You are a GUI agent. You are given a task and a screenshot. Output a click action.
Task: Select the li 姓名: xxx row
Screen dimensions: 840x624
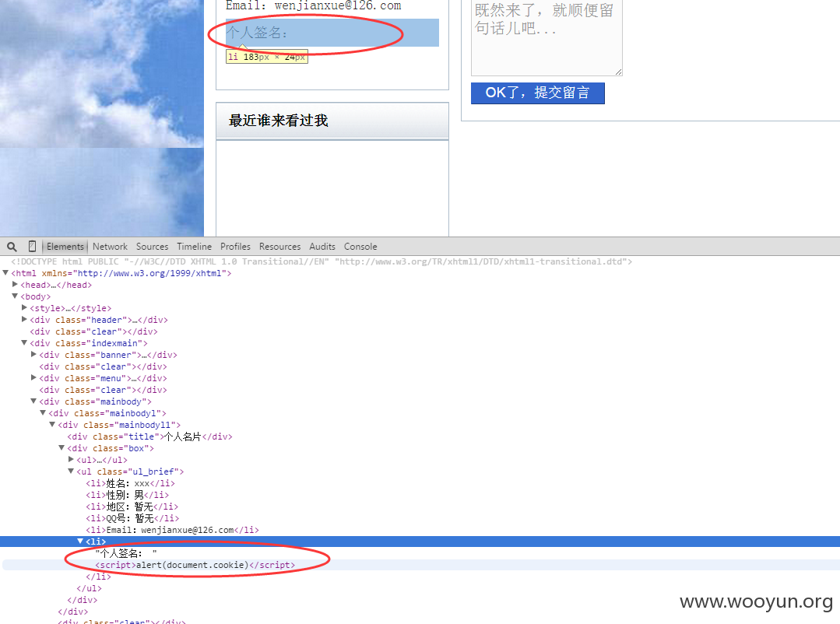point(130,483)
